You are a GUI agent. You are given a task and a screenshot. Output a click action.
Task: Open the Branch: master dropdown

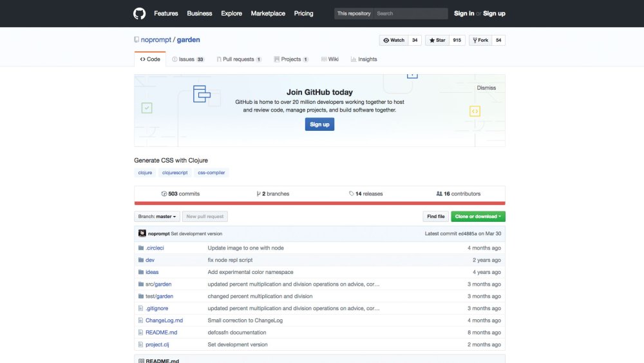pos(157,216)
